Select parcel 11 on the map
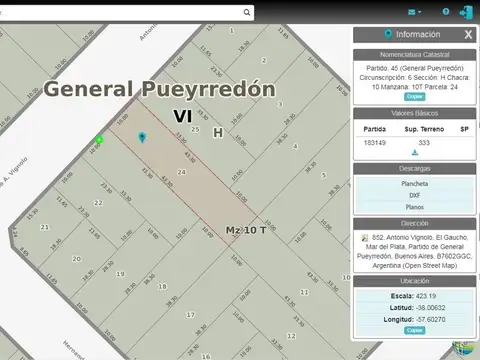 304,292
